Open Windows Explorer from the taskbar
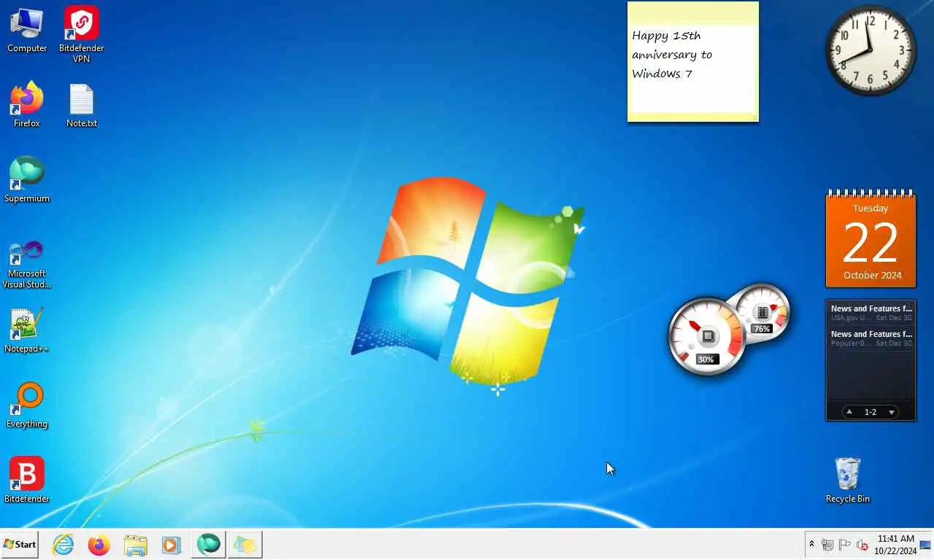 tap(135, 545)
